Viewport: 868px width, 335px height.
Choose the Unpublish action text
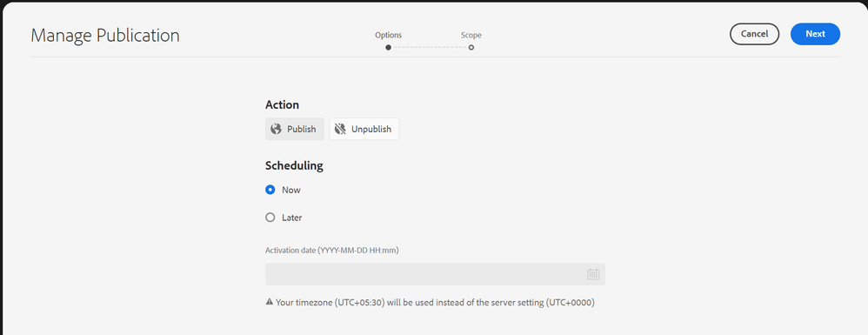pyautogui.click(x=371, y=129)
